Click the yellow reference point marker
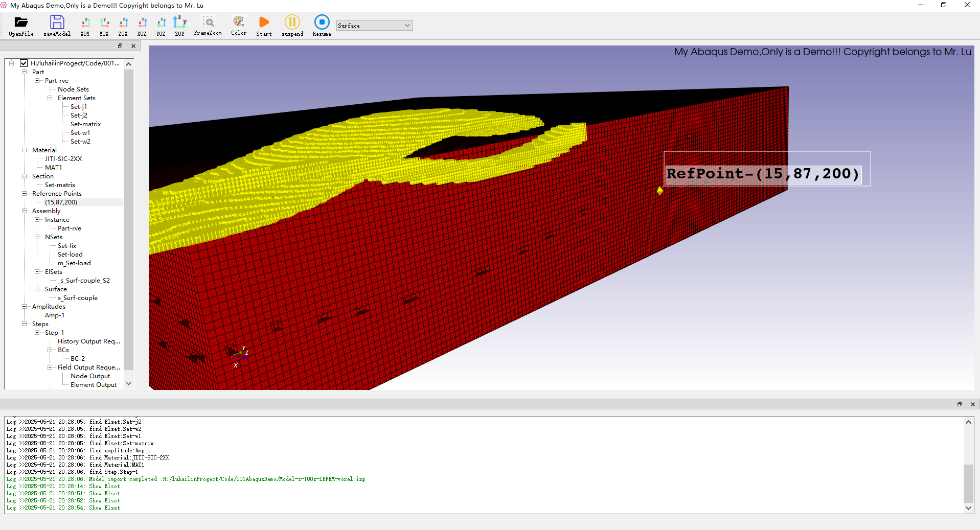The height and width of the screenshot is (530, 980). coord(660,191)
